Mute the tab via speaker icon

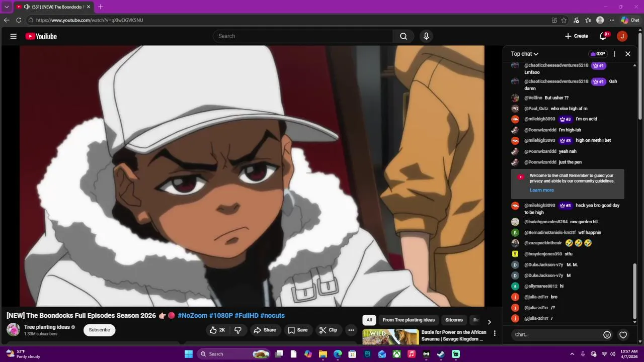click(27, 7)
